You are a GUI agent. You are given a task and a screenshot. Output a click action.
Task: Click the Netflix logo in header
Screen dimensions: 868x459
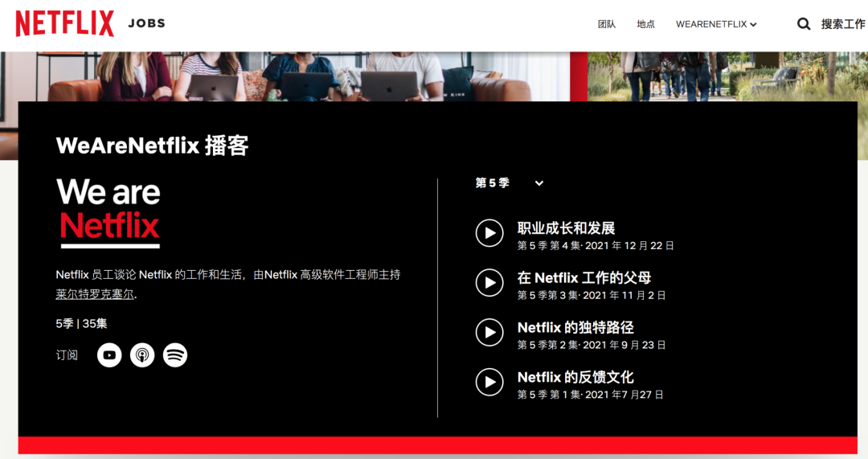coord(65,24)
